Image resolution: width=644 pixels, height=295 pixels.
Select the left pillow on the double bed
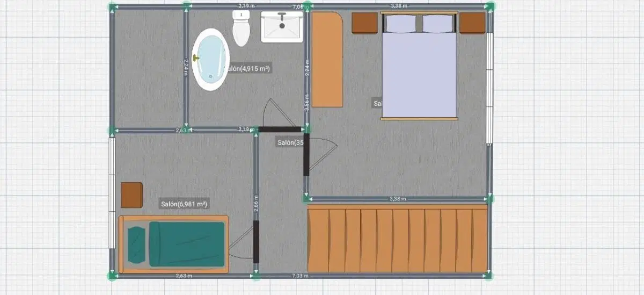tap(401, 24)
